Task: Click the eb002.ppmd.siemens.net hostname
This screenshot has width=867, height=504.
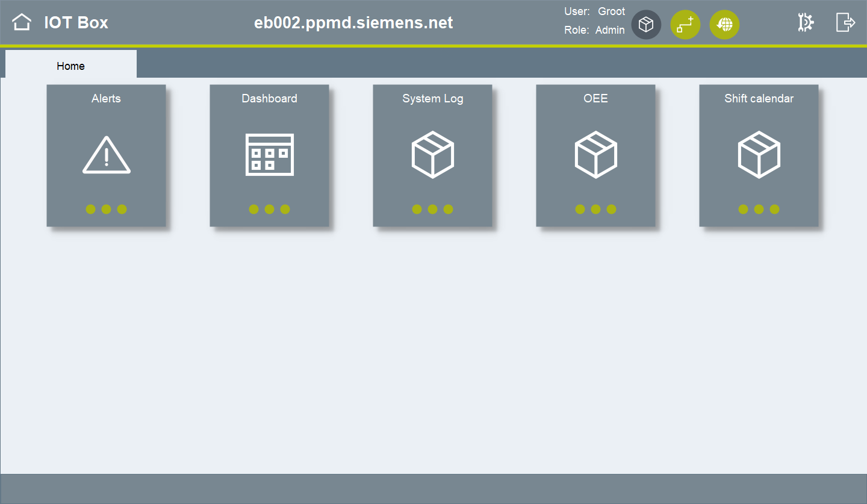Action: click(353, 23)
